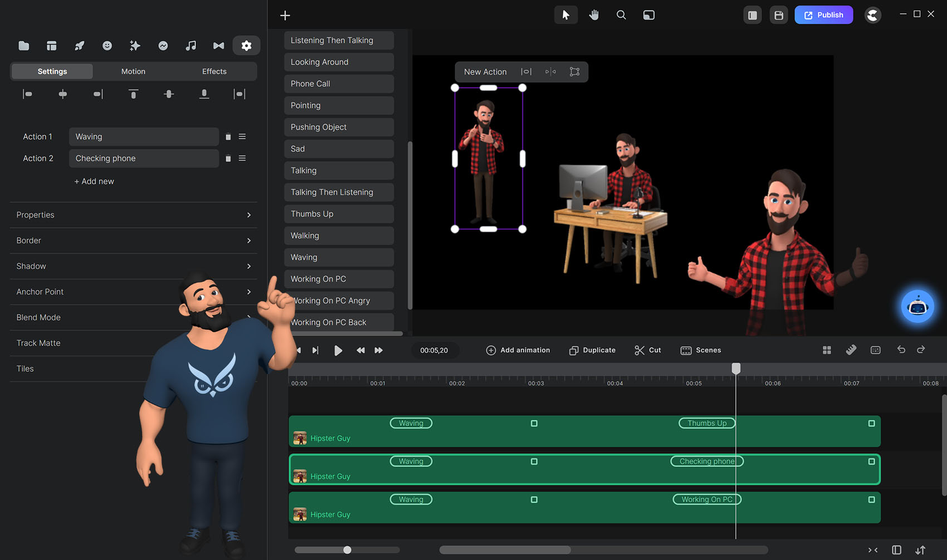Open the robot assistant chat bubble
947x560 pixels.
[x=917, y=306]
